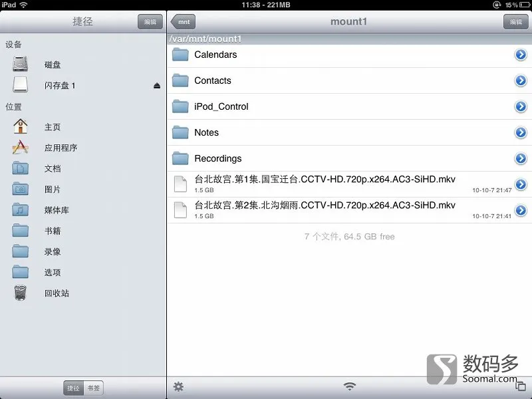This screenshot has height=399, width=532.
Task: Open the 文档 documents folder icon
Action: (x=21, y=168)
